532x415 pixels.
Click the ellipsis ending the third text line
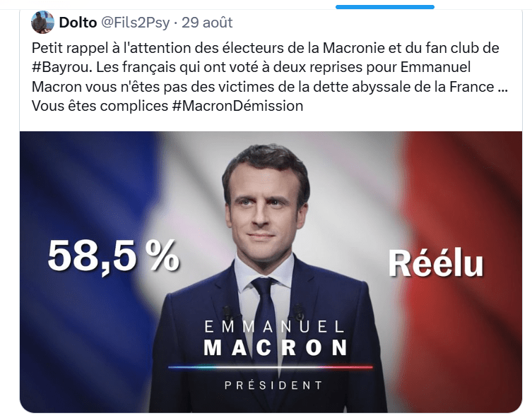502,88
